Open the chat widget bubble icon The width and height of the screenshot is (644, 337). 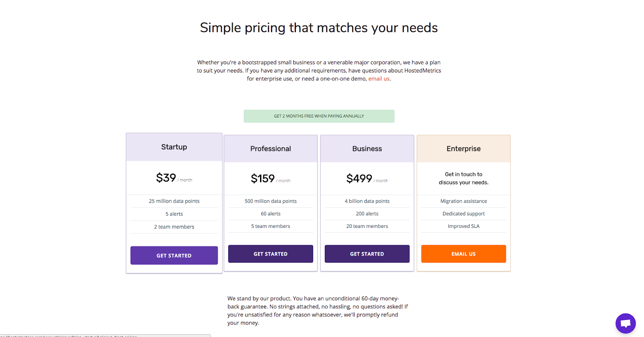pos(625,323)
